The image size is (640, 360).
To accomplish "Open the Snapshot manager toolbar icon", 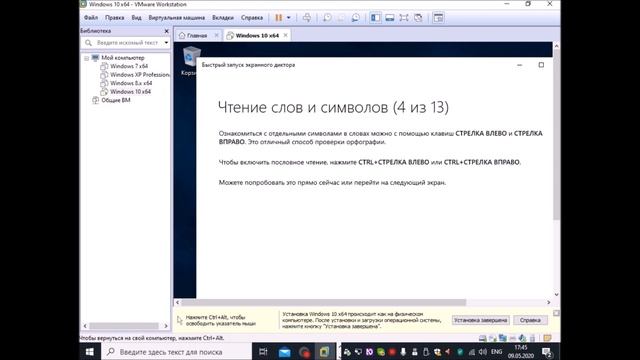I will pos(356,18).
